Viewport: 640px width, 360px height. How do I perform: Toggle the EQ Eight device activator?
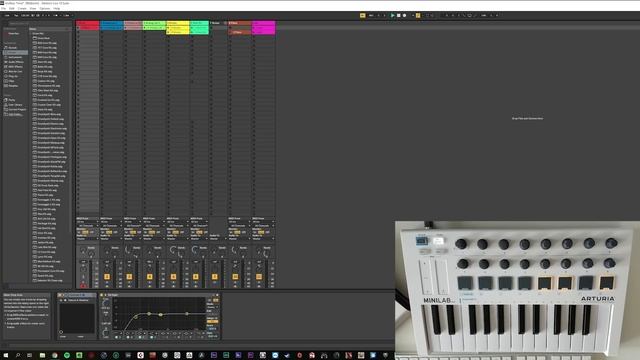tap(103, 295)
